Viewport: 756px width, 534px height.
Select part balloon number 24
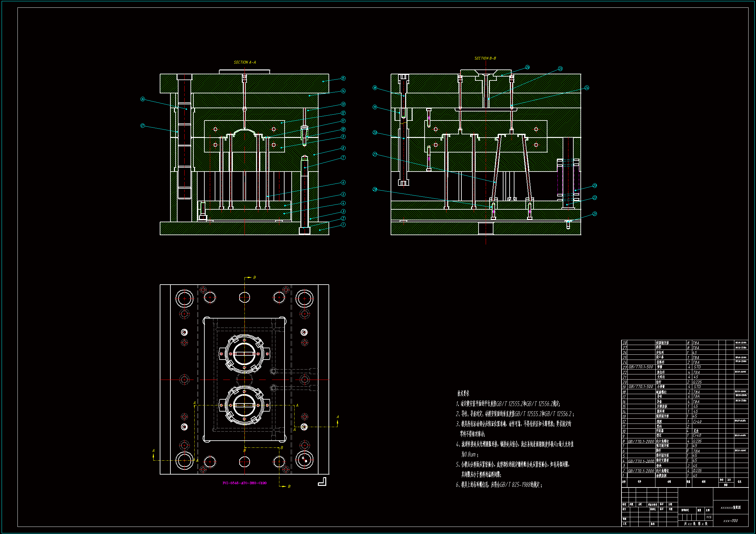[x=587, y=88]
